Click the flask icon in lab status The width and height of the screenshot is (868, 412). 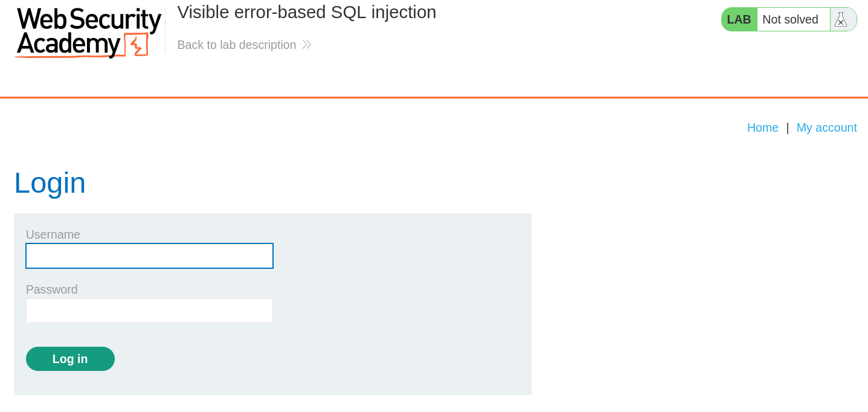click(841, 19)
